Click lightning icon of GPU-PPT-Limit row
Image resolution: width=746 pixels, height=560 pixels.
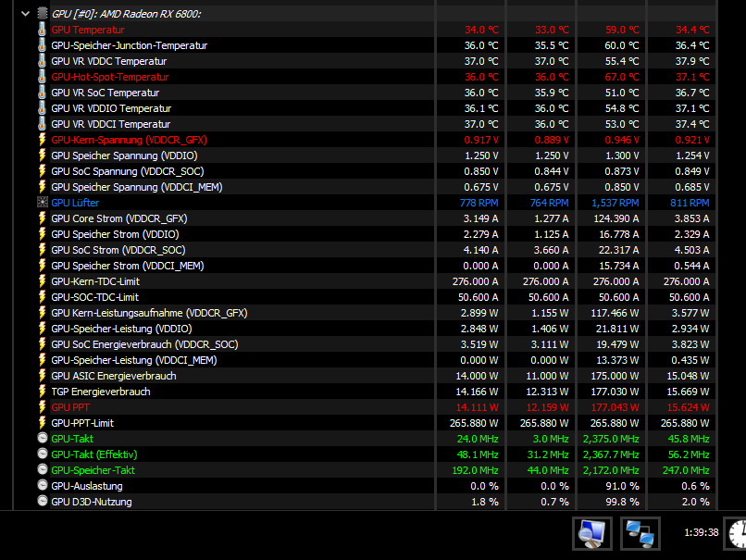tap(42, 422)
